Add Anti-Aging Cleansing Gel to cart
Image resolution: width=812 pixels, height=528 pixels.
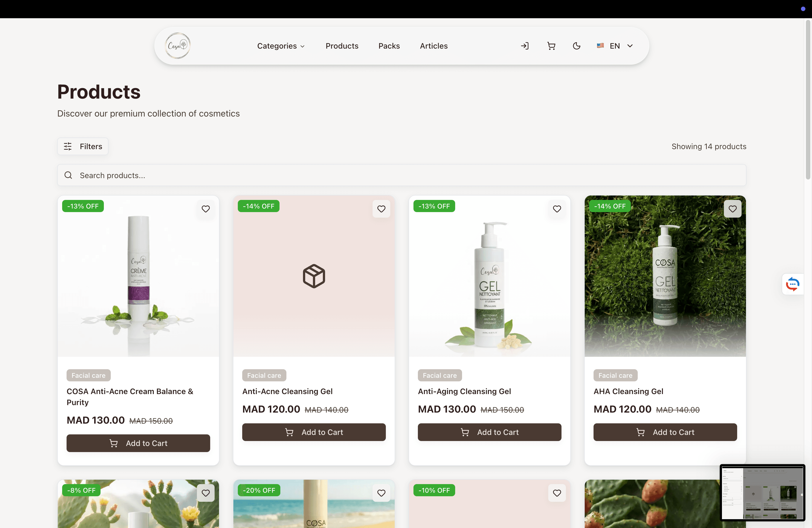point(490,432)
